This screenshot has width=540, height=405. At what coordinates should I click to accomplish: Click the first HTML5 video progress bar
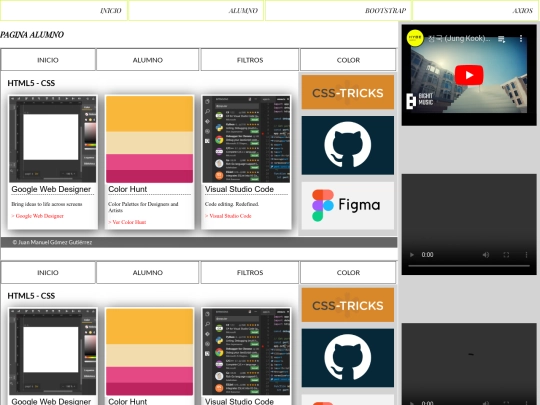pos(469,266)
